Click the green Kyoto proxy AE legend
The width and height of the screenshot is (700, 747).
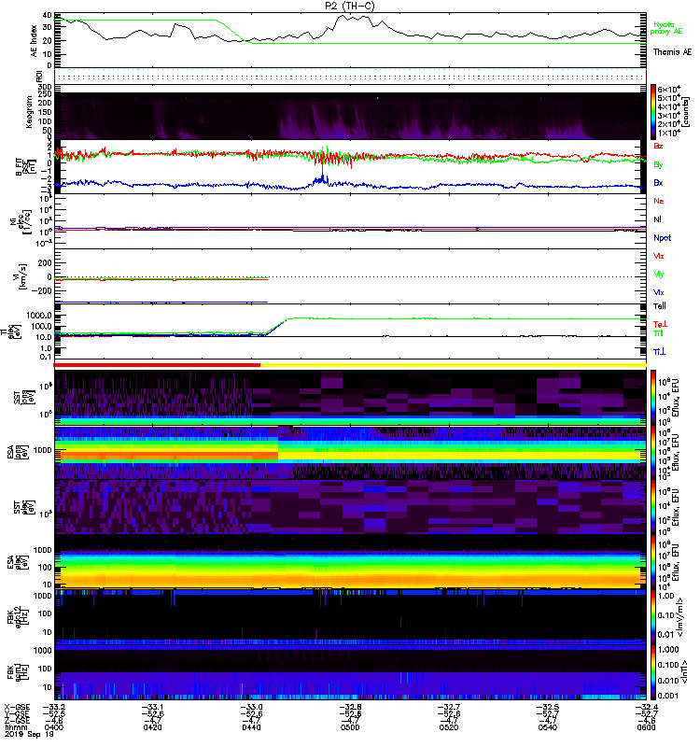665,28
